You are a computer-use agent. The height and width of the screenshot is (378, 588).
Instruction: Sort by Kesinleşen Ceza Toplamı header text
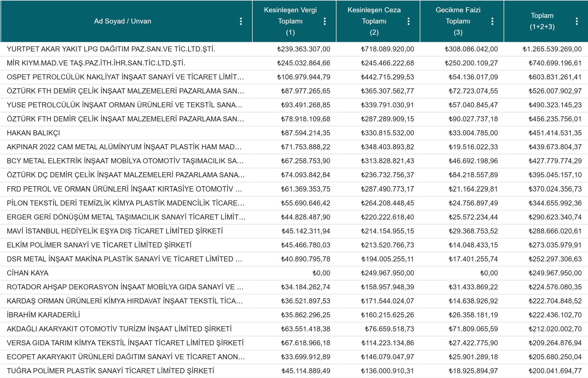point(374,21)
